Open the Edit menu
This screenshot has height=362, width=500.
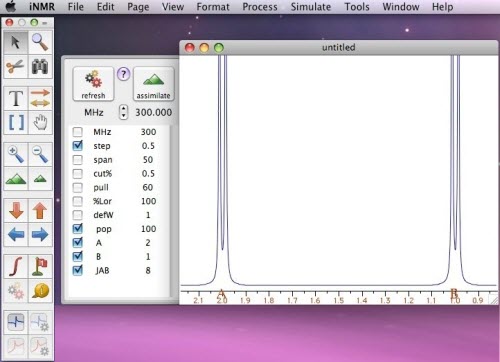tap(105, 7)
